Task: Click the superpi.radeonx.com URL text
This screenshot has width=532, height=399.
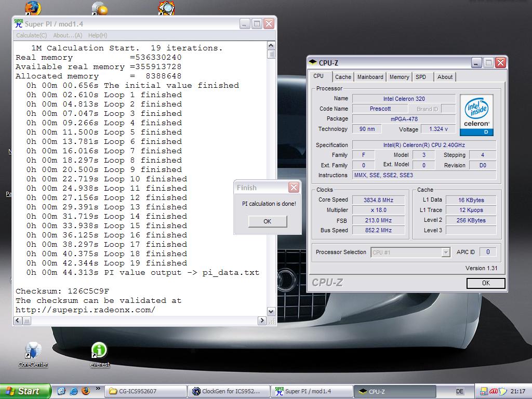Action: [x=86, y=310]
